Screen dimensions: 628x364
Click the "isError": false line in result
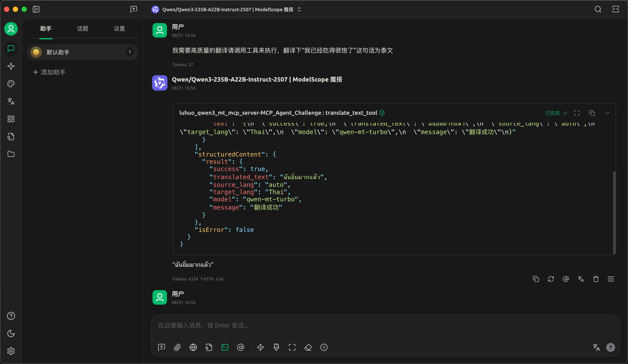pos(224,230)
